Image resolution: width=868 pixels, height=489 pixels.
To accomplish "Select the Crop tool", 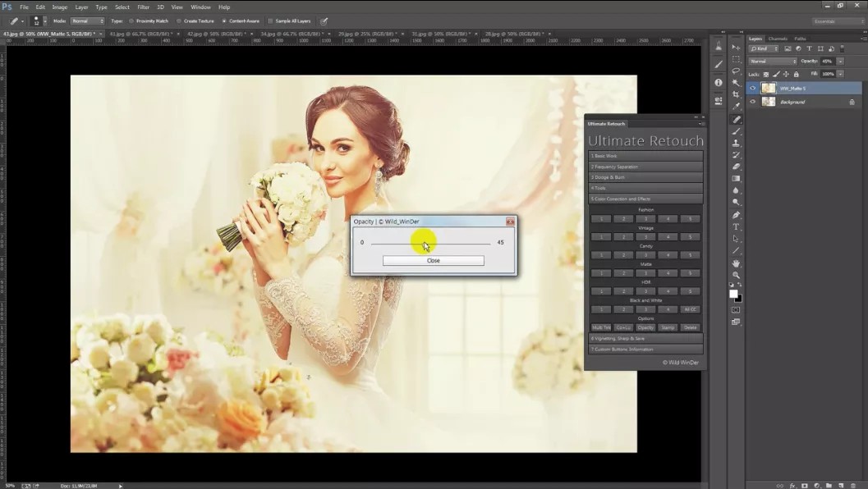I will pos(737,94).
